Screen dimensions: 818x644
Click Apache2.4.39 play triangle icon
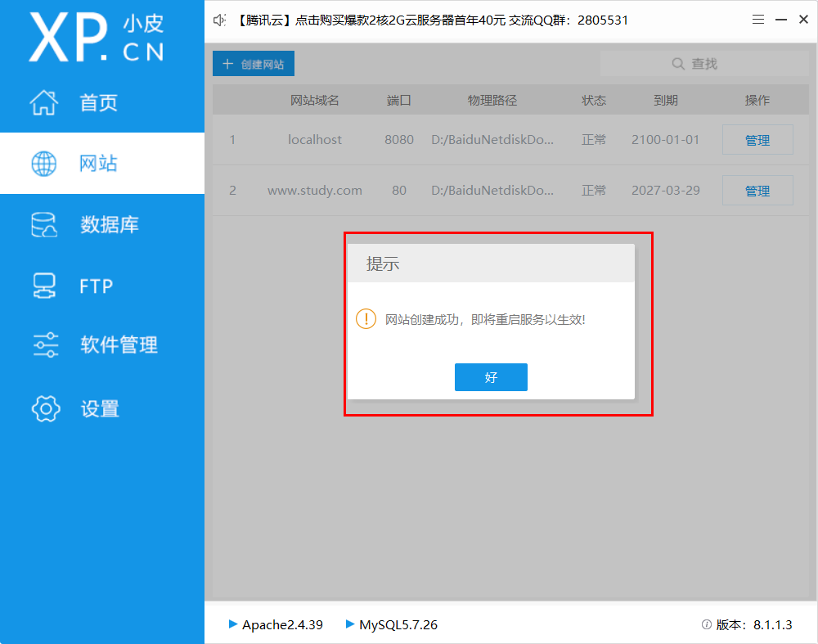point(233,624)
